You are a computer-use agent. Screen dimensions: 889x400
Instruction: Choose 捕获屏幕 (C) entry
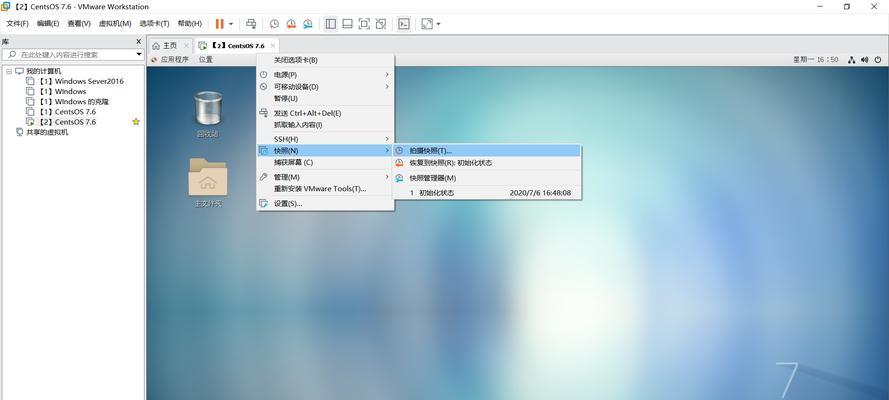pos(325,163)
